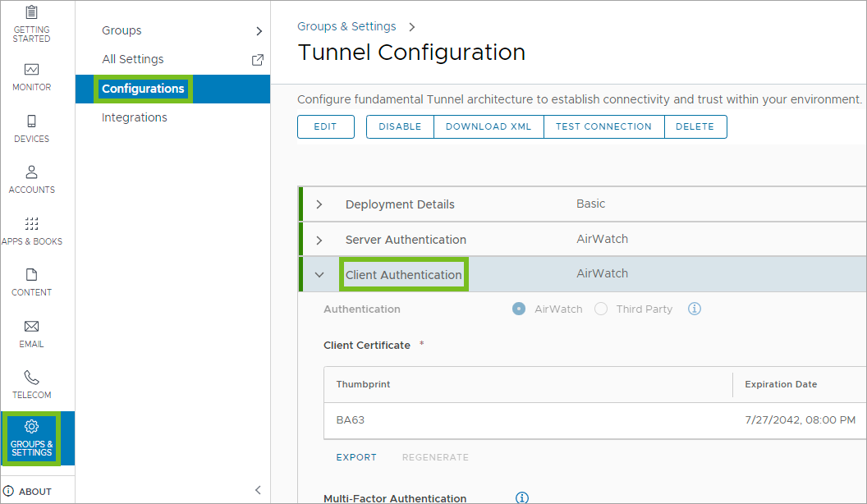
Task: Open the Monitor chart icon
Action: pyautogui.click(x=31, y=70)
